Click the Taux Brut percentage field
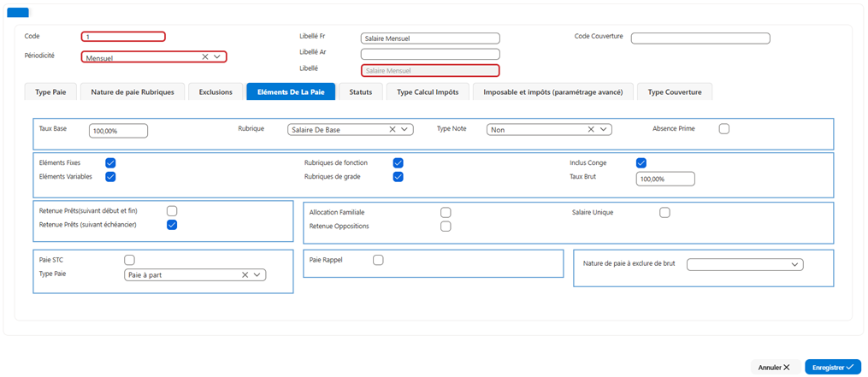Screen dimensions: 868x377 (665, 180)
